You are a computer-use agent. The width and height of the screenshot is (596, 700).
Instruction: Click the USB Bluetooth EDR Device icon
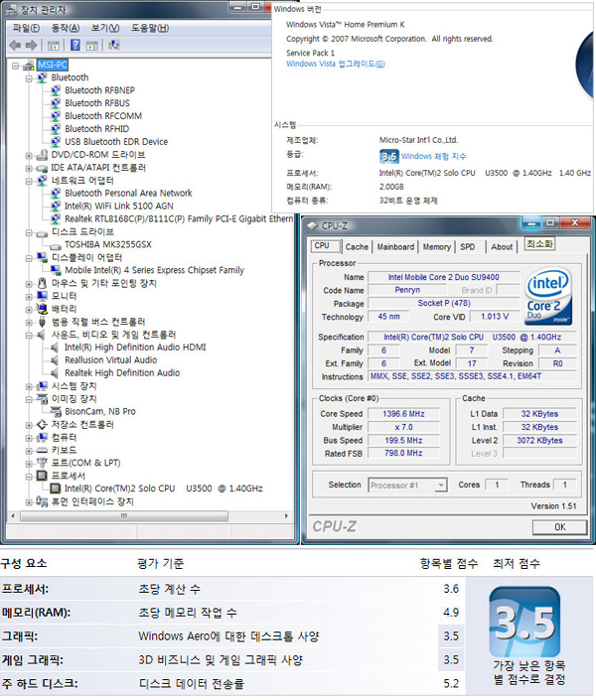[x=56, y=142]
